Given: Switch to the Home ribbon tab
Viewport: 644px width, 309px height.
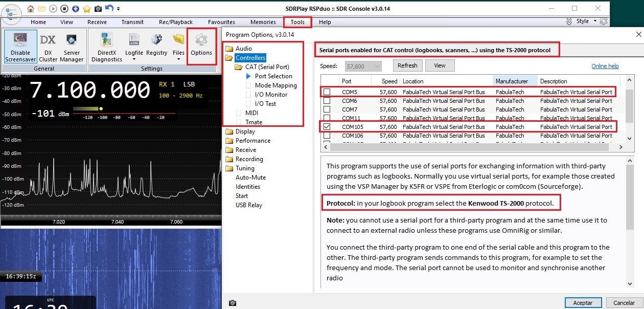Looking at the screenshot, I should pyautogui.click(x=38, y=22).
